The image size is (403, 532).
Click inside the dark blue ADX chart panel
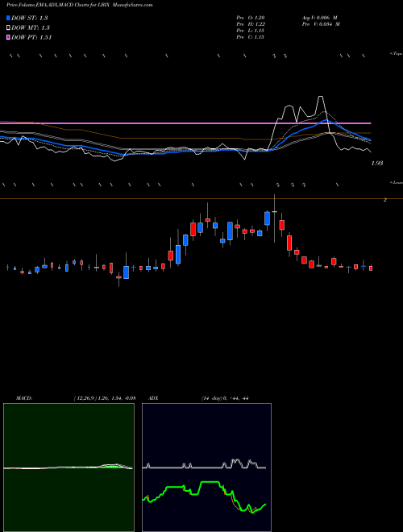pos(206,468)
